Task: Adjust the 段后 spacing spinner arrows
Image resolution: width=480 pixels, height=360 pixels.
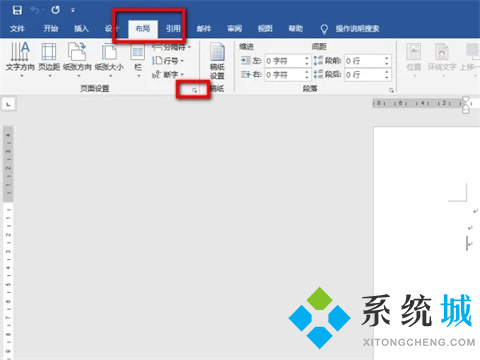Action: [x=387, y=75]
